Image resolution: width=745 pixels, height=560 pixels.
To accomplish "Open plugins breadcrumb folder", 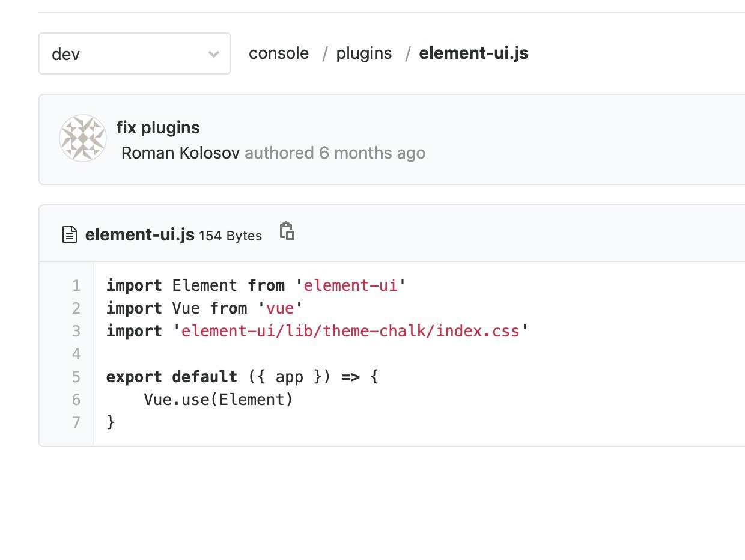I will (x=364, y=53).
